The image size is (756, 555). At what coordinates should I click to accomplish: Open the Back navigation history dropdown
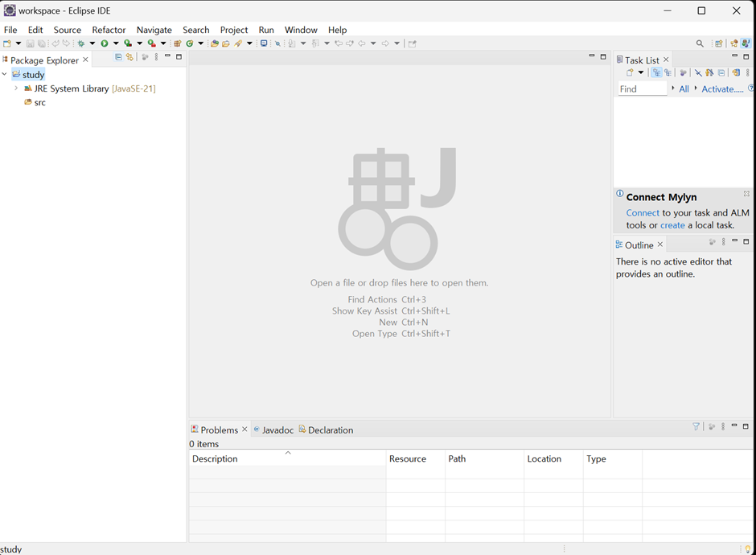pyautogui.click(x=373, y=43)
